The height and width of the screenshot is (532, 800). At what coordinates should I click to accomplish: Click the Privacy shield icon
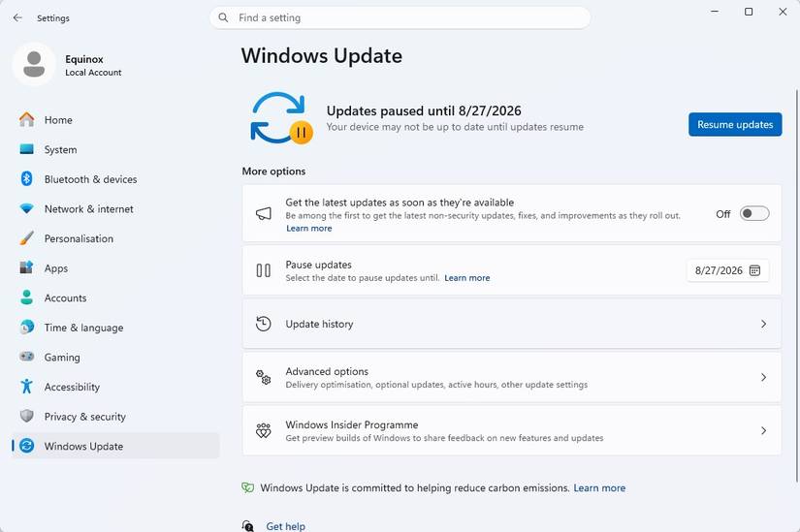26,416
